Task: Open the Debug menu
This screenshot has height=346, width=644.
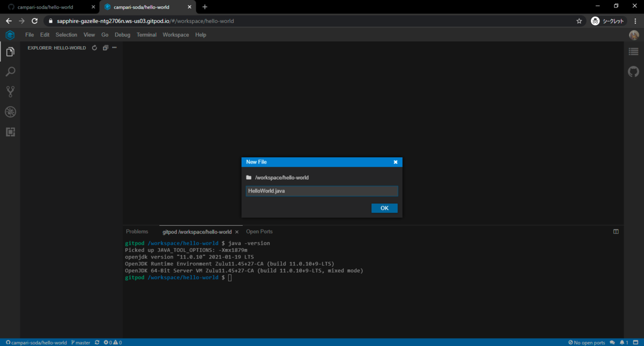Action: (122, 35)
